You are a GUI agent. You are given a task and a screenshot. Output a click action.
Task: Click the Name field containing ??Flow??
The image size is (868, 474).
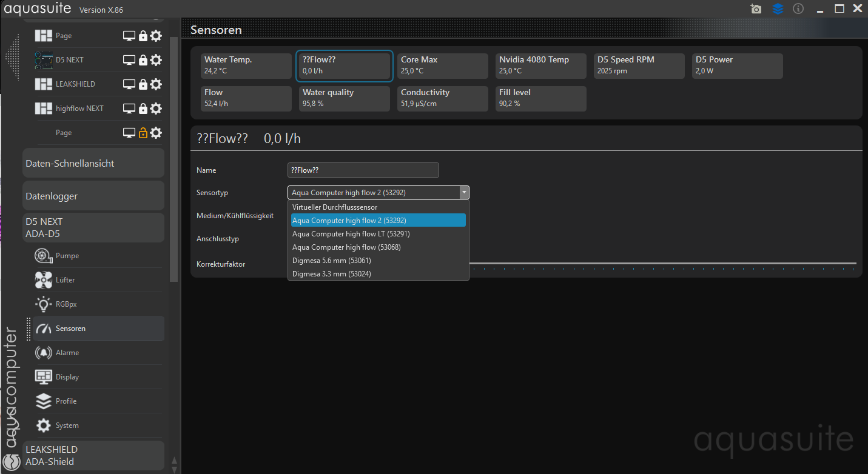click(363, 170)
